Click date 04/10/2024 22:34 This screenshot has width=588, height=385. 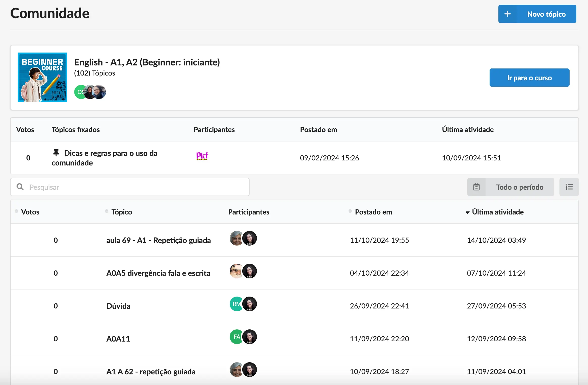pos(379,273)
